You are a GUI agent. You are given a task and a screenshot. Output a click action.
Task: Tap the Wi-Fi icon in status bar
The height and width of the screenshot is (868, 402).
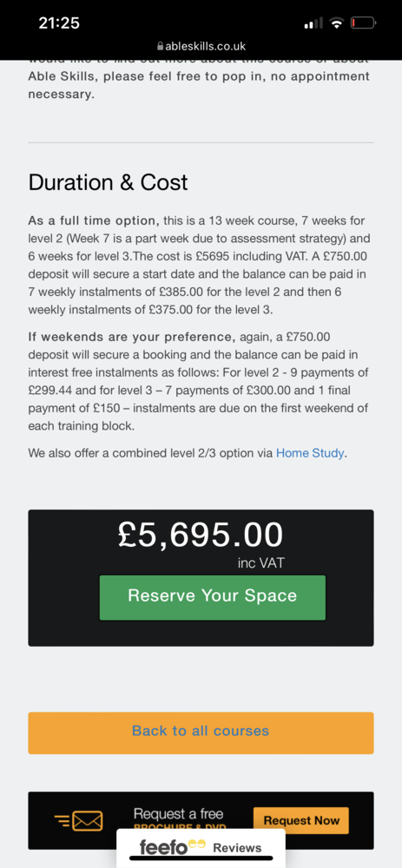tap(336, 23)
